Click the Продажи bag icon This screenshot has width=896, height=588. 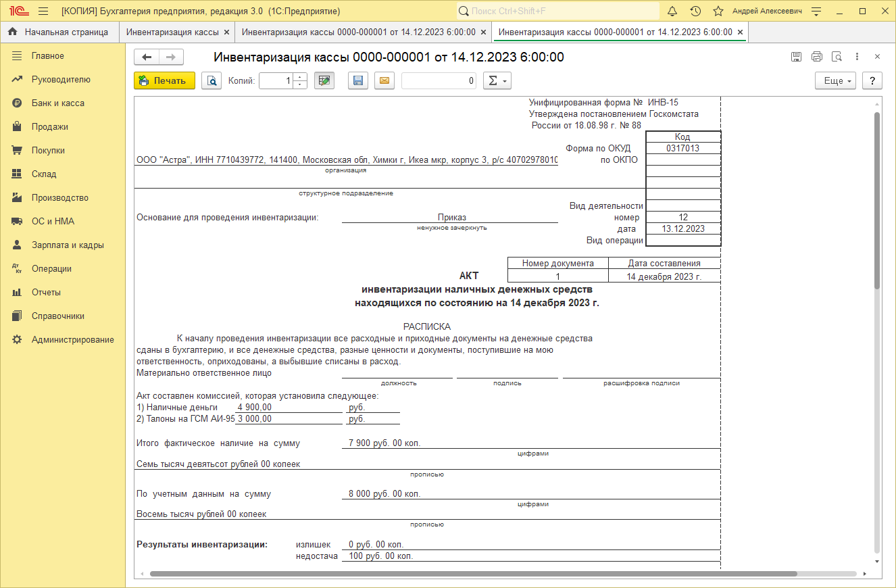pos(18,127)
